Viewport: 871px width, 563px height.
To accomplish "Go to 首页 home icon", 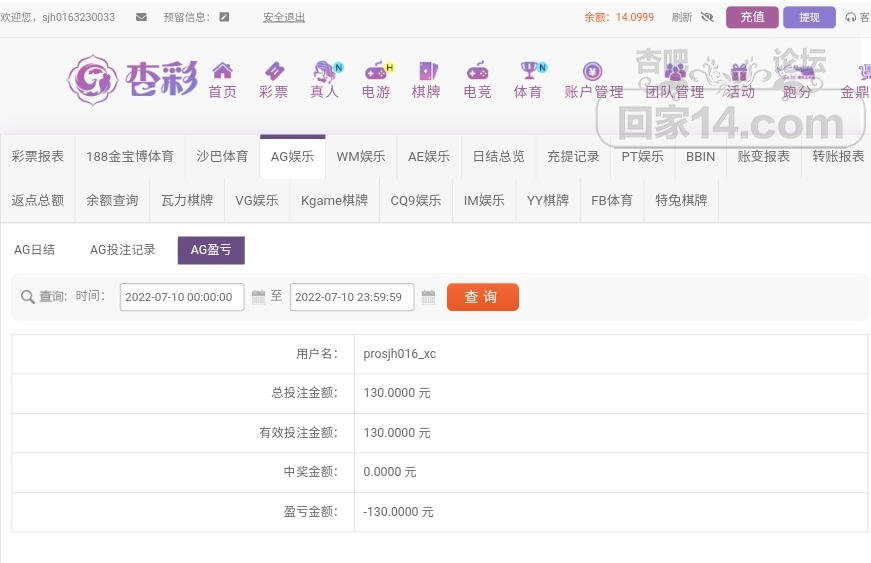I will [222, 71].
